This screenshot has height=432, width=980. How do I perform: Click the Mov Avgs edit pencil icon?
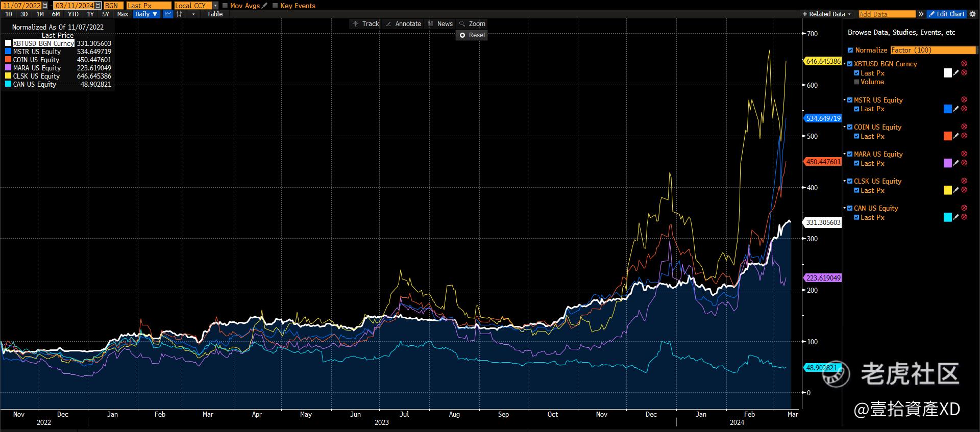tap(264, 6)
